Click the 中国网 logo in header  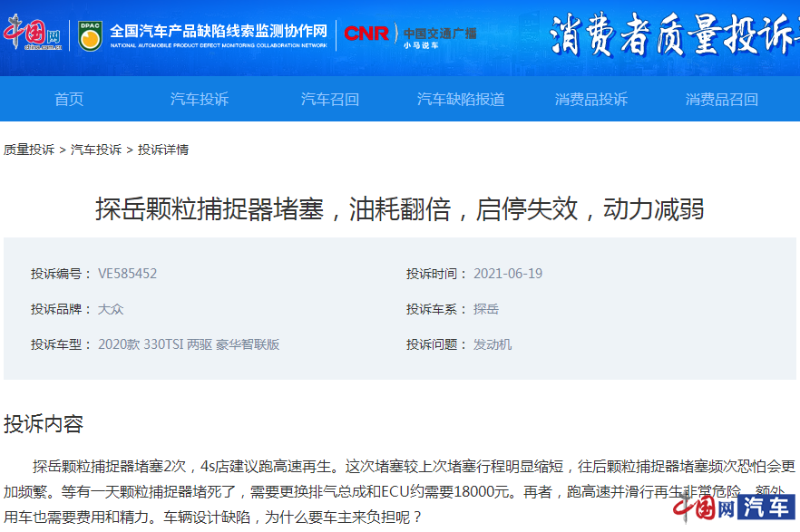tap(33, 34)
